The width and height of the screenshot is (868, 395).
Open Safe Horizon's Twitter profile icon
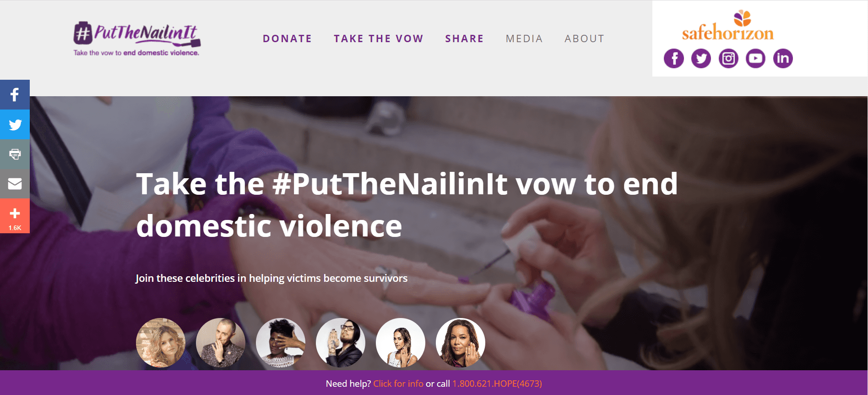point(701,58)
